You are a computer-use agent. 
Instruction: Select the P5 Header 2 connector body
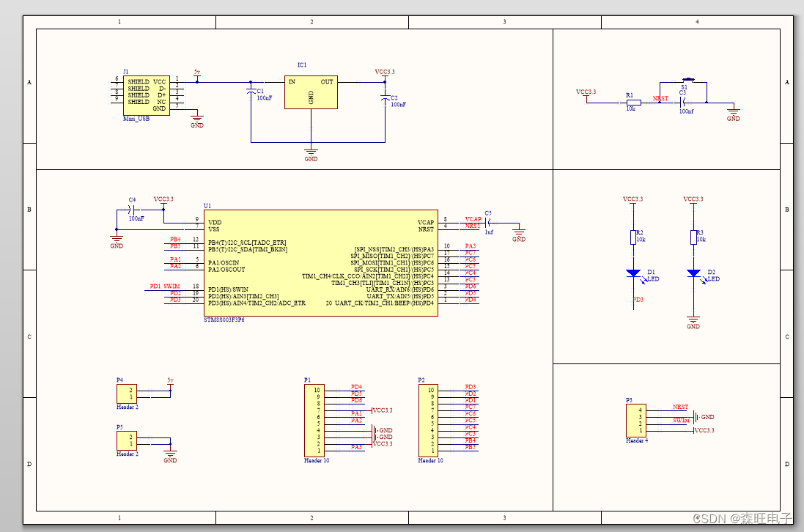(127, 440)
